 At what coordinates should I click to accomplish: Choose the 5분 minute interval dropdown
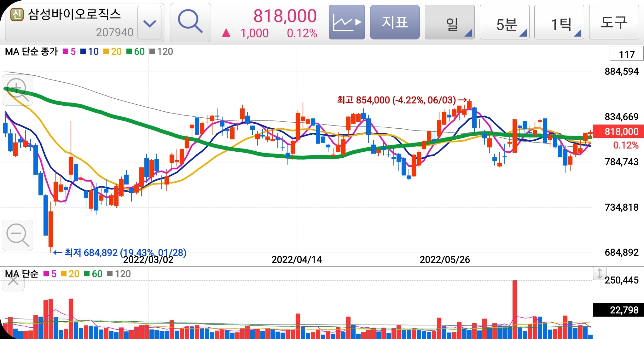(505, 22)
